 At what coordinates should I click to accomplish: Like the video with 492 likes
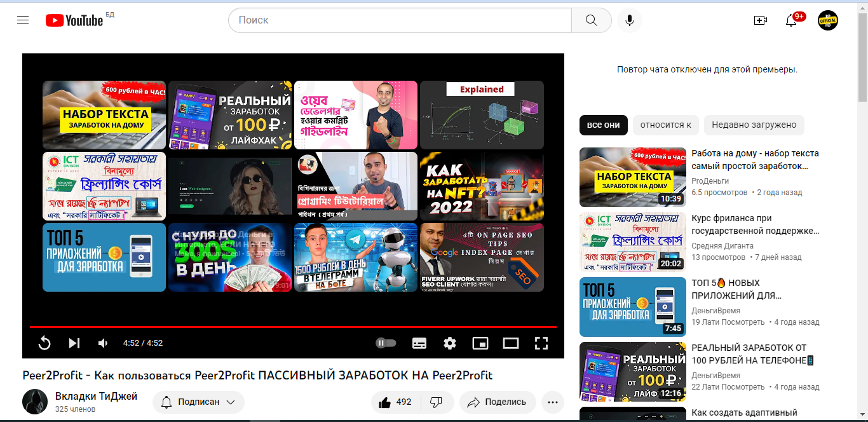click(x=396, y=402)
